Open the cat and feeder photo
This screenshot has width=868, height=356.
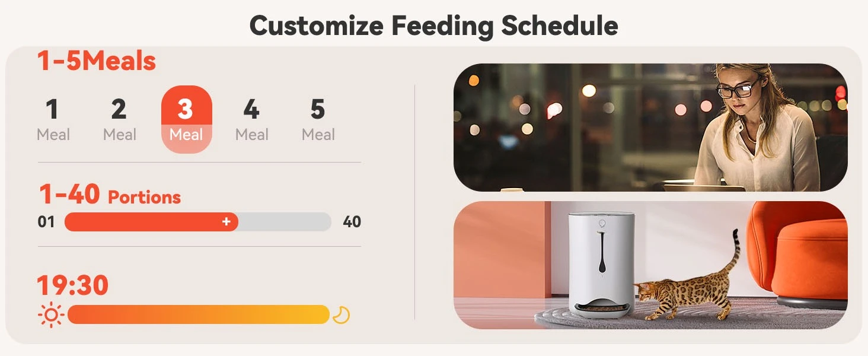[x=650, y=265]
